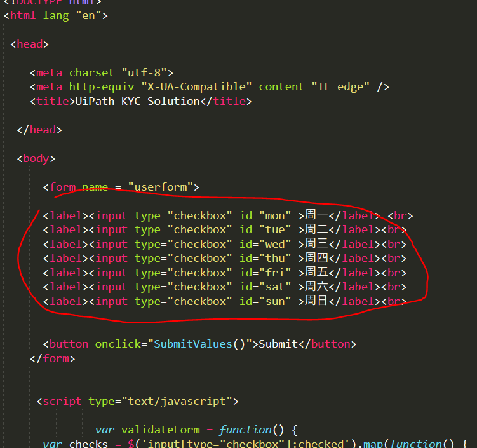Click the "userform" form name value
Viewport: 477px width, 448px height.
161,187
